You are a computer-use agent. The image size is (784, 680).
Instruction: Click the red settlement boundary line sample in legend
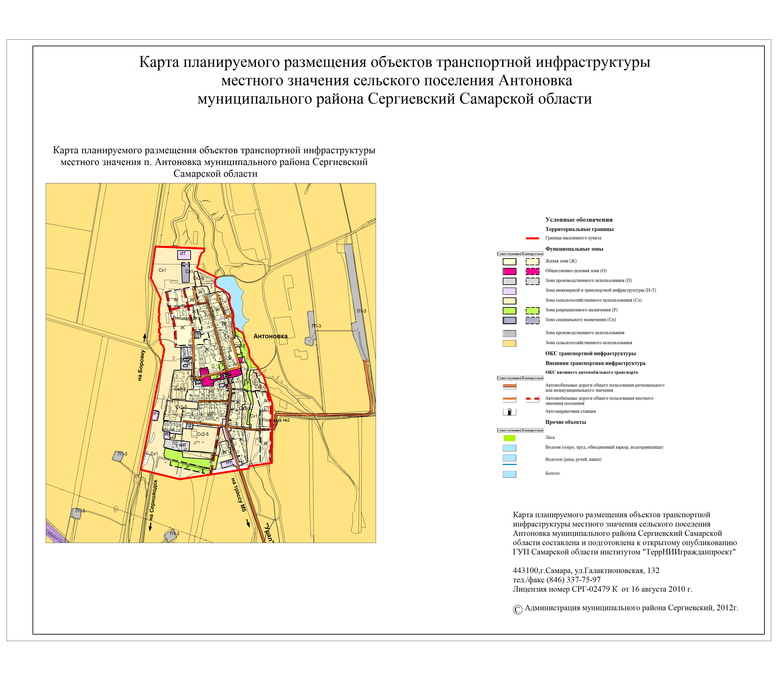533,238
